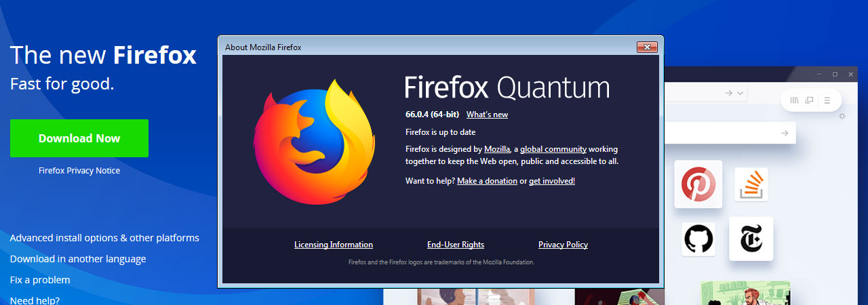The height and width of the screenshot is (305, 868).
Task: Open the hamburger menu in browser toolbar
Action: coord(827,100)
